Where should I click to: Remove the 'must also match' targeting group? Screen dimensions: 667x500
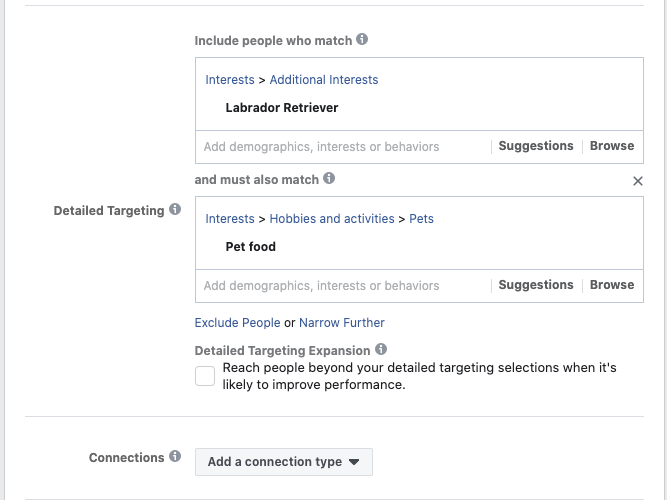(x=638, y=181)
